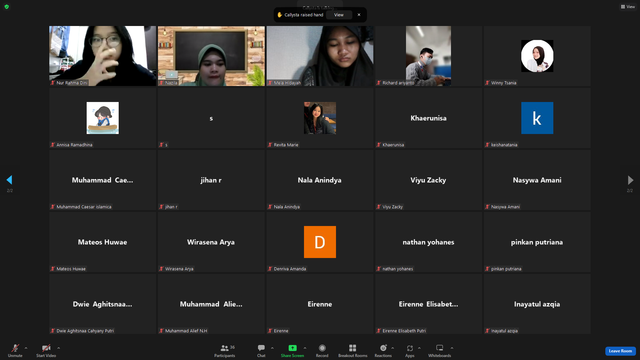Open the View layout menu
Image resolution: width=640 pixels, height=360 pixels.
click(x=628, y=7)
